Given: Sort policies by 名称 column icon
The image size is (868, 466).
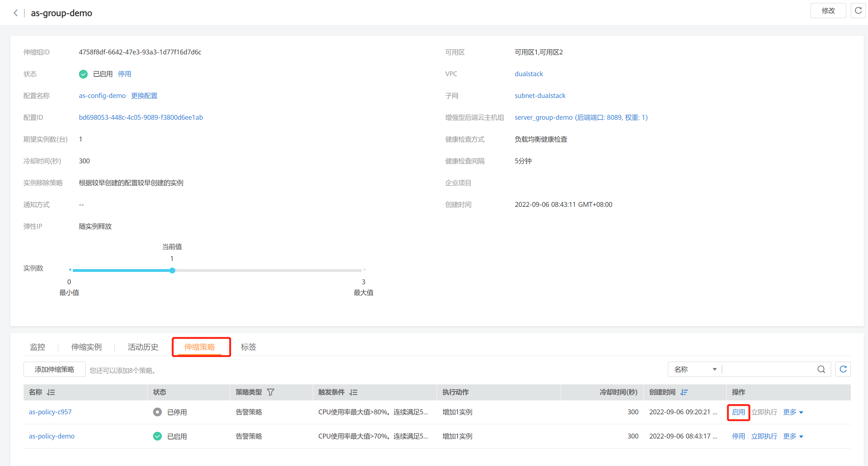Looking at the screenshot, I should click(x=51, y=392).
